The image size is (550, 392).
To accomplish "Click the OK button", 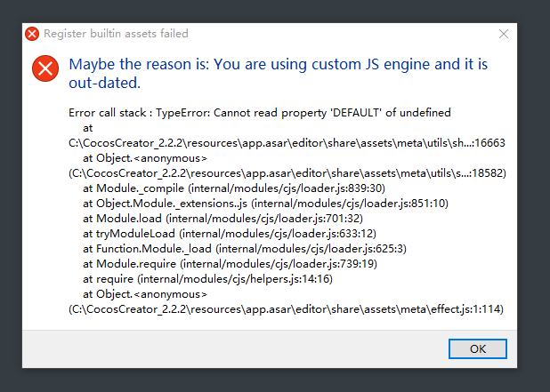I will (477, 348).
